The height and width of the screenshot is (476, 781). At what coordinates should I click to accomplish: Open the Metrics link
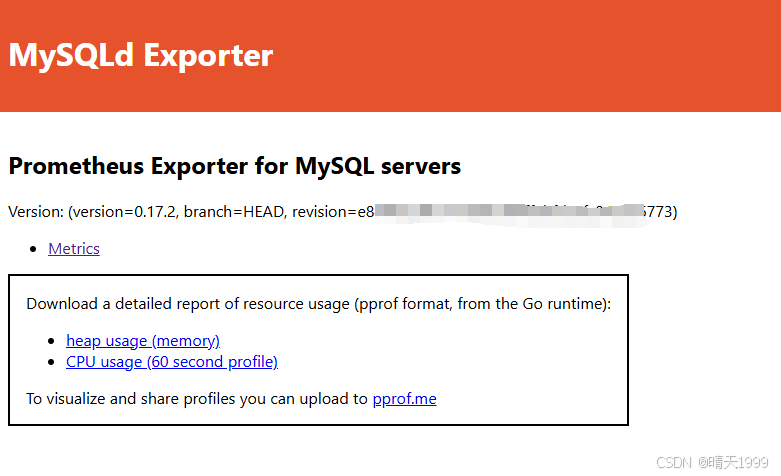click(74, 248)
